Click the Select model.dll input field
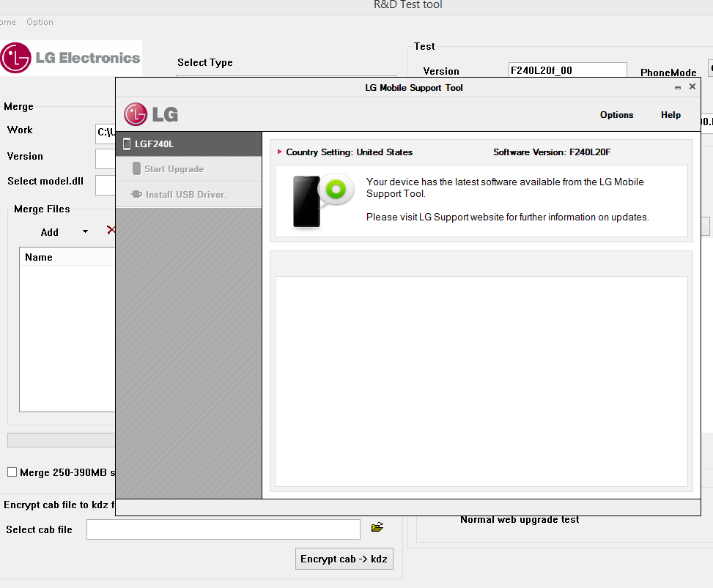This screenshot has height=588, width=713. coord(106,185)
